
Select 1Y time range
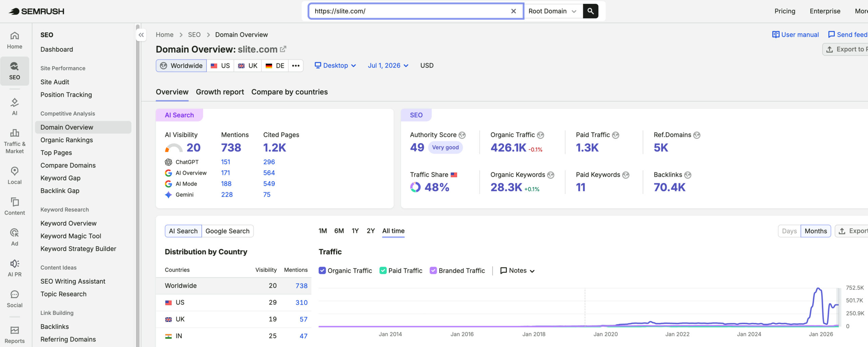click(355, 231)
